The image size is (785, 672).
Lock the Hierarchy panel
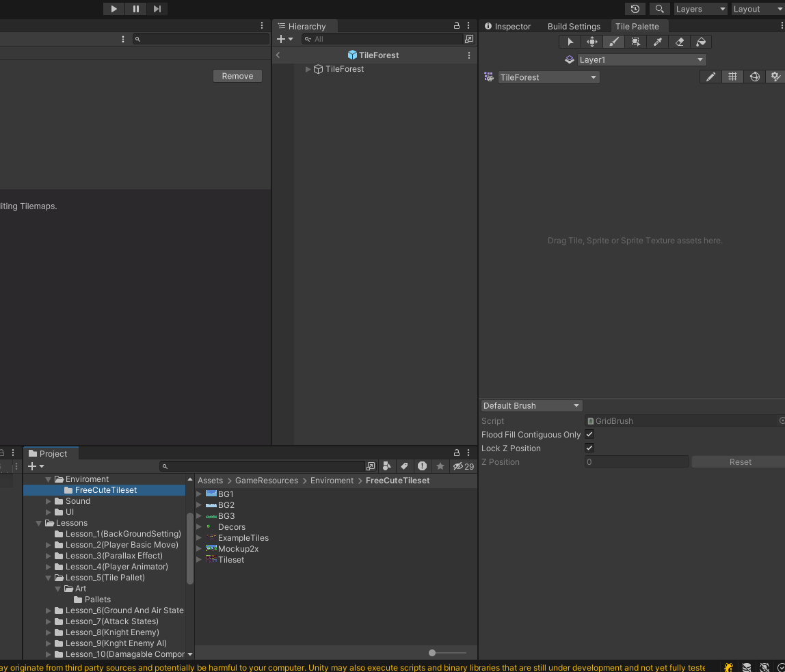457,25
